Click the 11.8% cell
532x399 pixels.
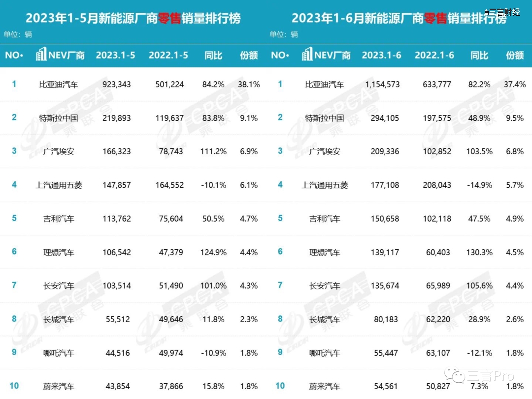tap(213, 319)
